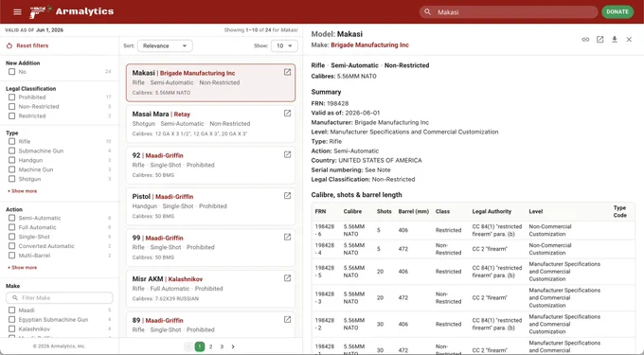Click the Armalytics brand name
Image resolution: width=644 pixels, height=355 pixels.
tap(84, 11)
